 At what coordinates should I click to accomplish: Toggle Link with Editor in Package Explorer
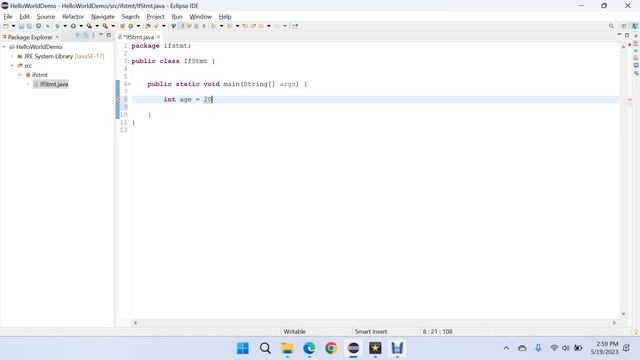pos(86,36)
